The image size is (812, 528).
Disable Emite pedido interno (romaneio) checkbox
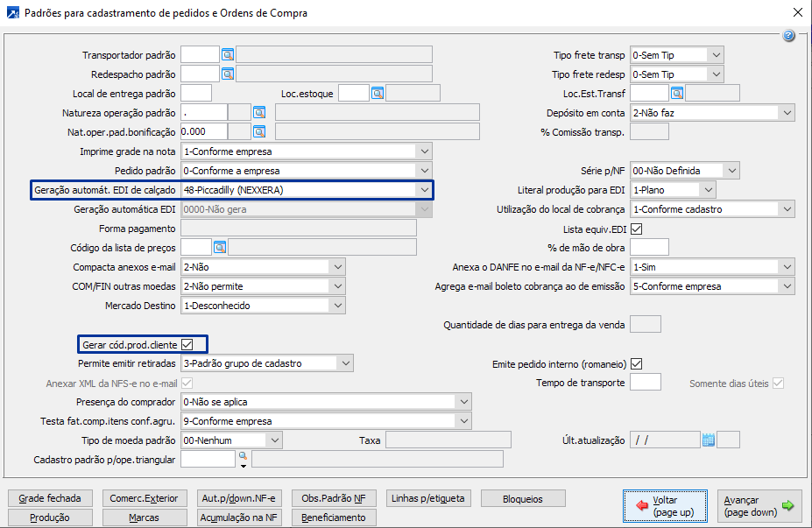[x=637, y=363]
